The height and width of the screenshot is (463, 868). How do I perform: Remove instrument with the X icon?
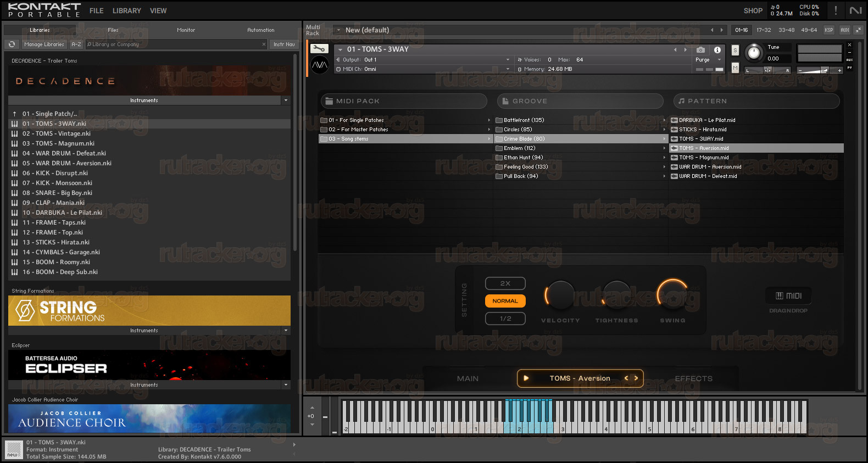point(849,45)
